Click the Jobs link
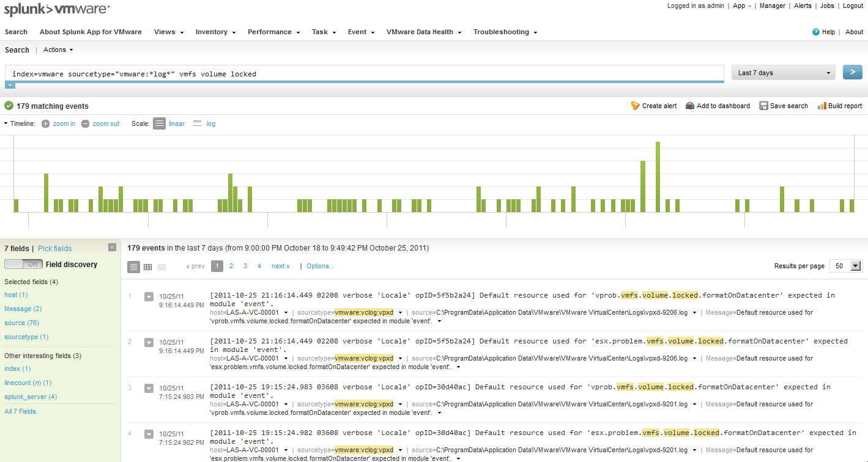The height and width of the screenshot is (462, 868). click(827, 5)
